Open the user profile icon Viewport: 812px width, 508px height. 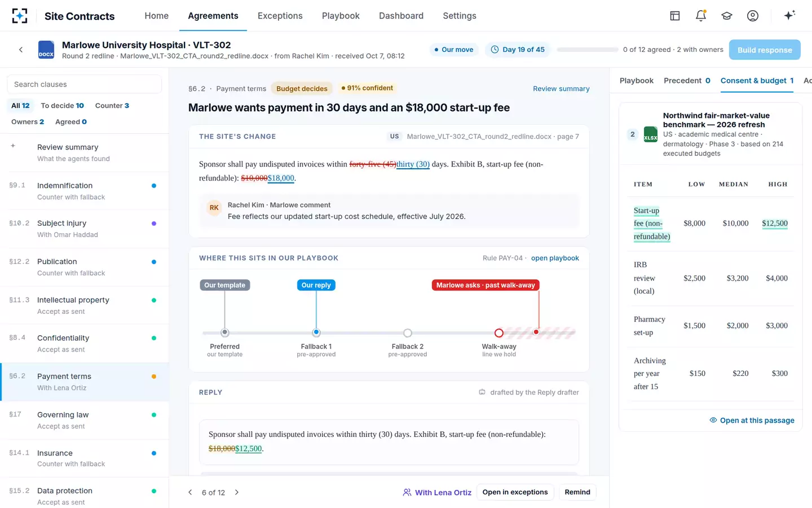[753, 16]
